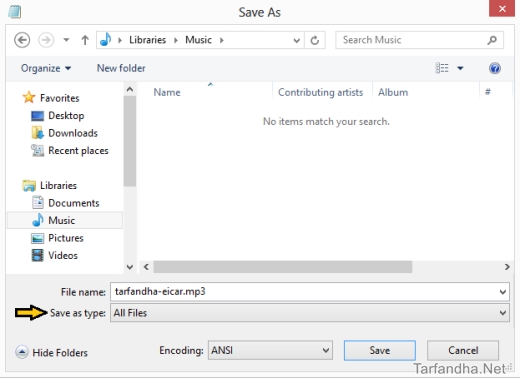Click the Libraries folder icon

29,186
